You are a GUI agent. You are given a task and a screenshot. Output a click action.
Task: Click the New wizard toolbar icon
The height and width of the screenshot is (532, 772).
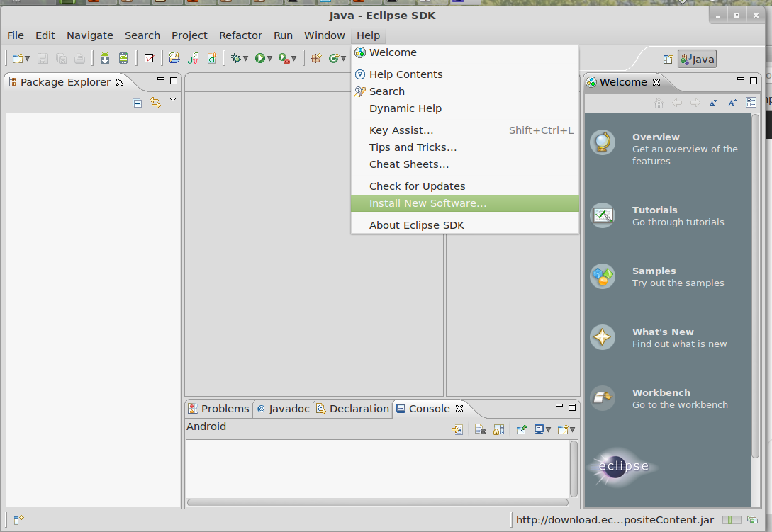click(x=18, y=59)
